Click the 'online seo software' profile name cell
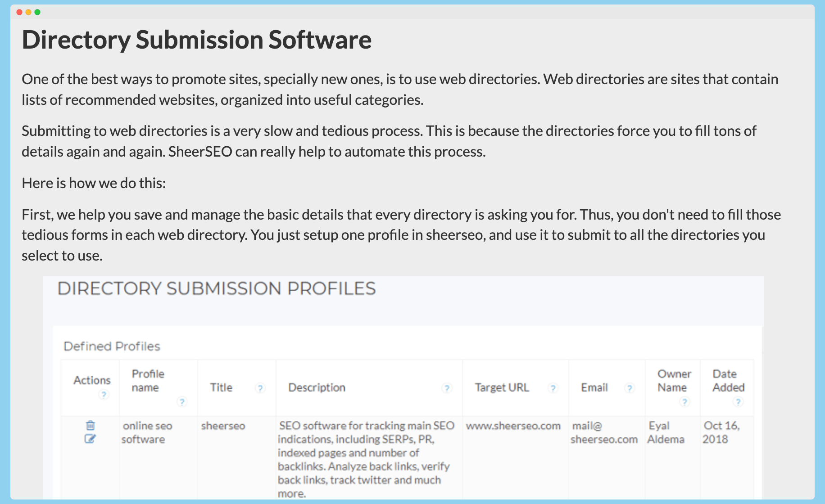The image size is (825, 504). pos(147,432)
